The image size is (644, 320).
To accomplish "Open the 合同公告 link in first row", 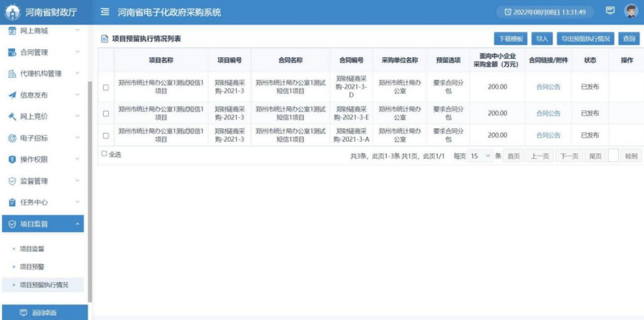I will click(x=548, y=87).
